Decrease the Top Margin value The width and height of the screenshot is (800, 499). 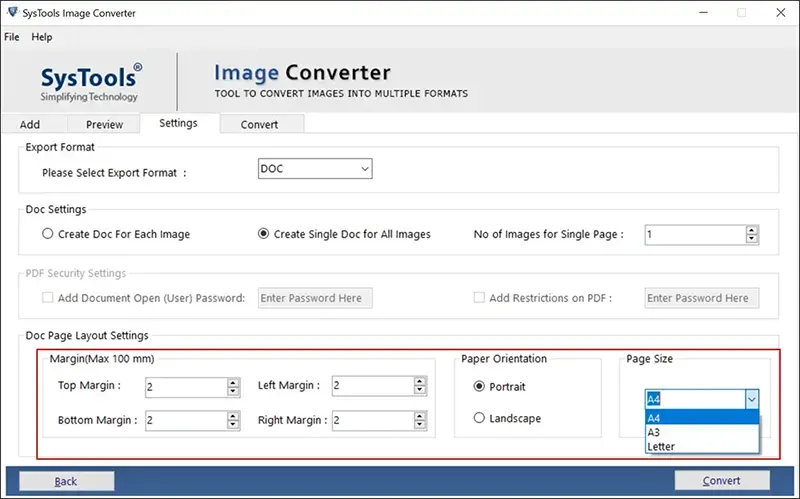[233, 392]
